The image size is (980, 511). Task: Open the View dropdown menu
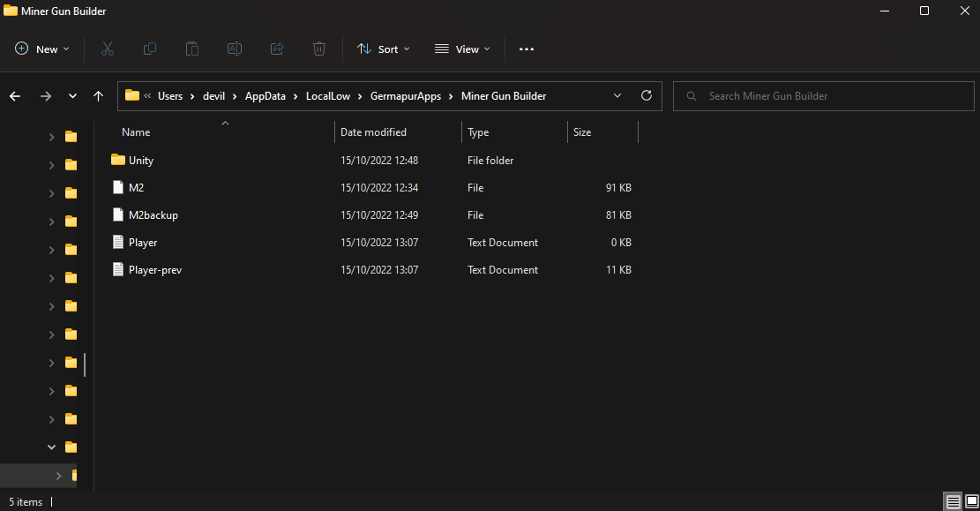click(462, 49)
